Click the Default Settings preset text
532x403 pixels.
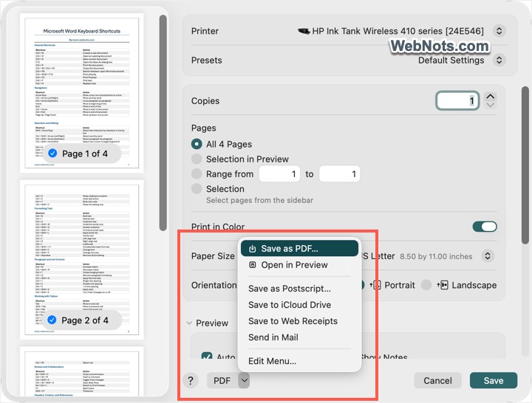(451, 61)
